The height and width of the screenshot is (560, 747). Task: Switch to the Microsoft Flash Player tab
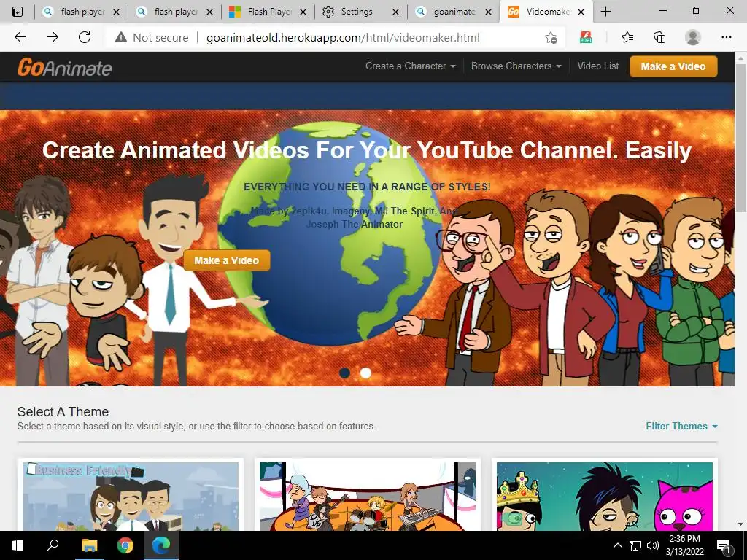click(x=268, y=12)
